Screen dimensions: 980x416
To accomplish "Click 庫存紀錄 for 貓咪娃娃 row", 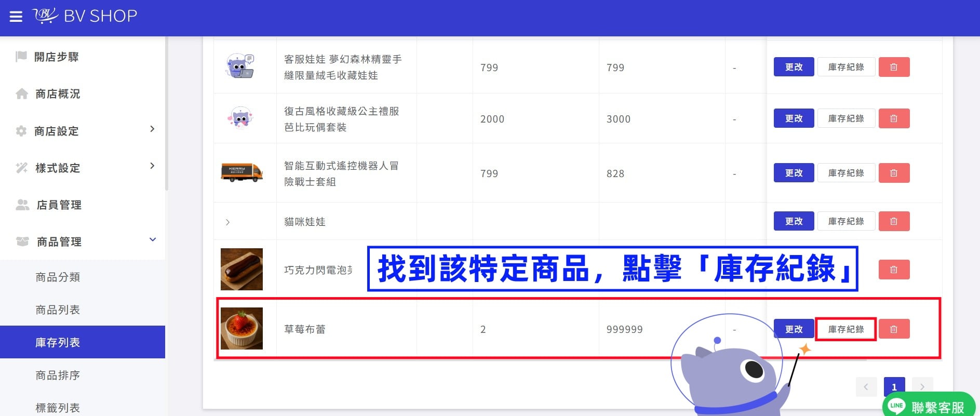I will click(x=846, y=221).
